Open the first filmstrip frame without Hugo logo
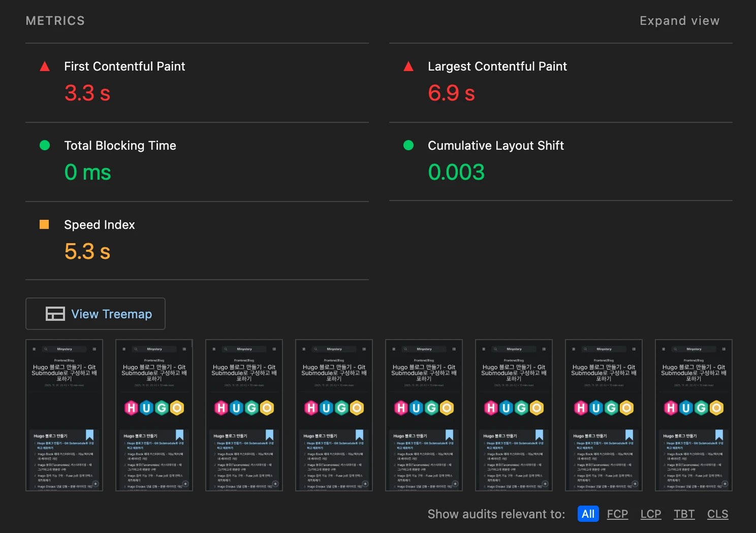 pyautogui.click(x=65, y=415)
